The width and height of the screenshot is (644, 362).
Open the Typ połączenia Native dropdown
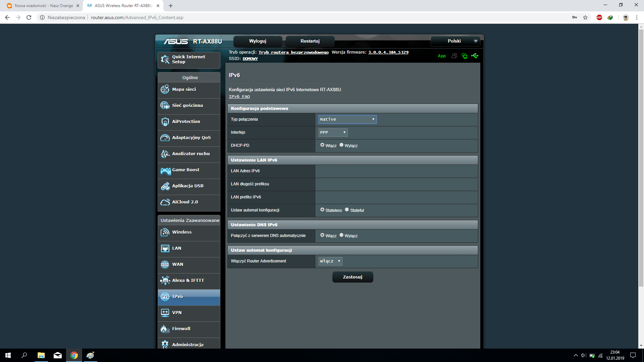[347, 119]
